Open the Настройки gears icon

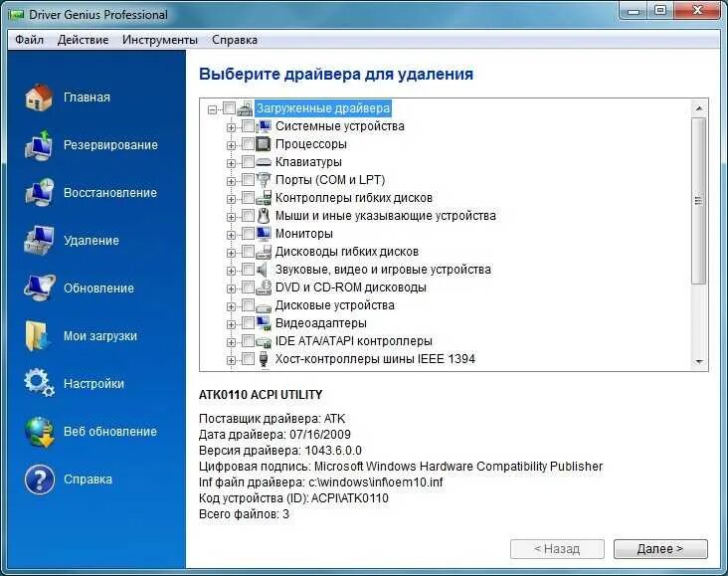(39, 383)
